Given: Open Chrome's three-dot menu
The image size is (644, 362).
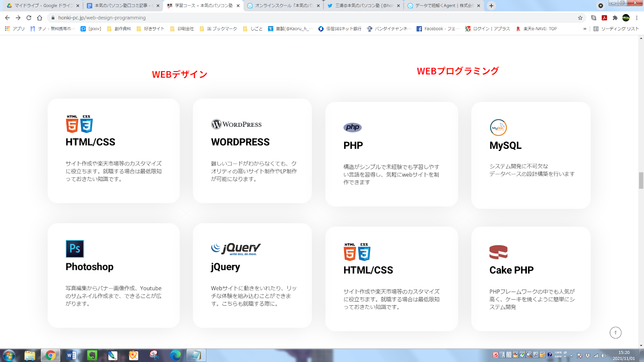Looking at the screenshot, I should [x=637, y=18].
